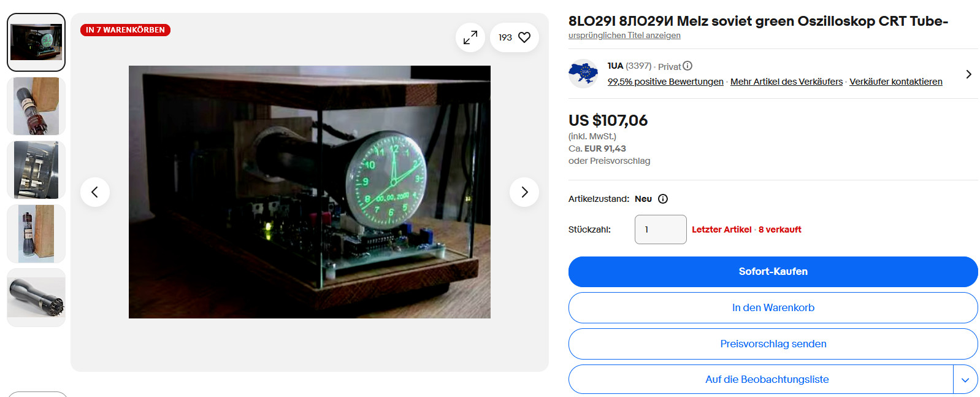Viewport: 980px width, 397px height.
Task: Select third thumbnail showing tube close-up
Action: coord(36,170)
